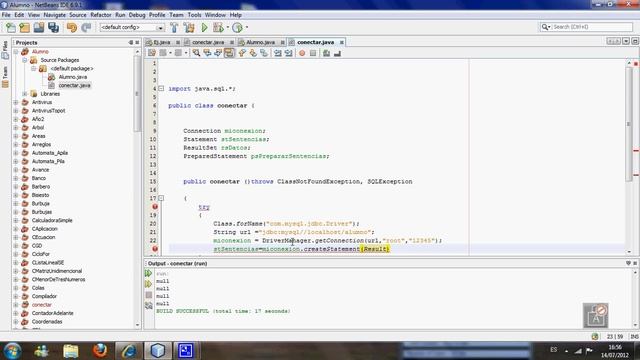
Task: Toggle Bookmark in the editor toolbar
Action: [x=264, y=53]
